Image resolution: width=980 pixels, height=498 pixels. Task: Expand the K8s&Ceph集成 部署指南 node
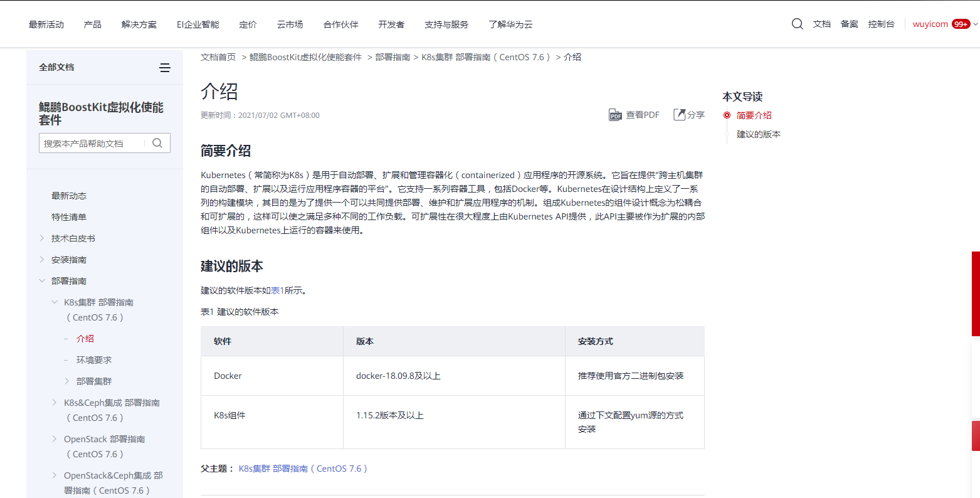(55, 403)
